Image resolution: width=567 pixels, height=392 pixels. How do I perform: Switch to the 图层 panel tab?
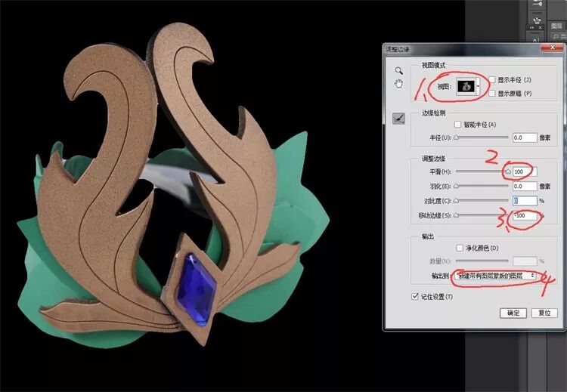(557, 26)
